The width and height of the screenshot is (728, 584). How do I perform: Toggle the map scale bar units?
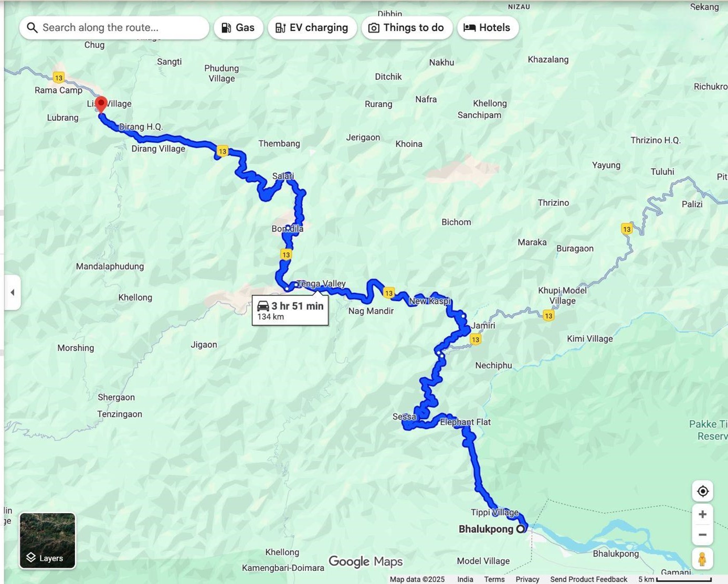coord(674,579)
